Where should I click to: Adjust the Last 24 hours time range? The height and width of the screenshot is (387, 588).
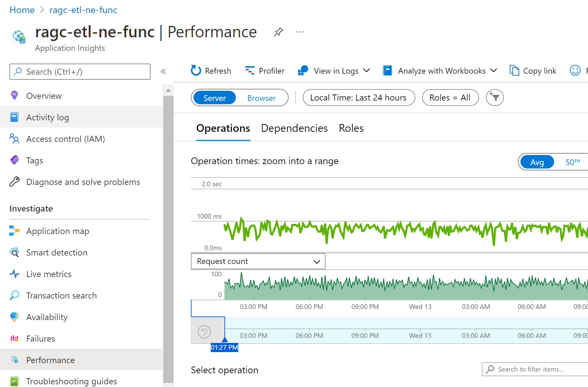[x=358, y=98]
